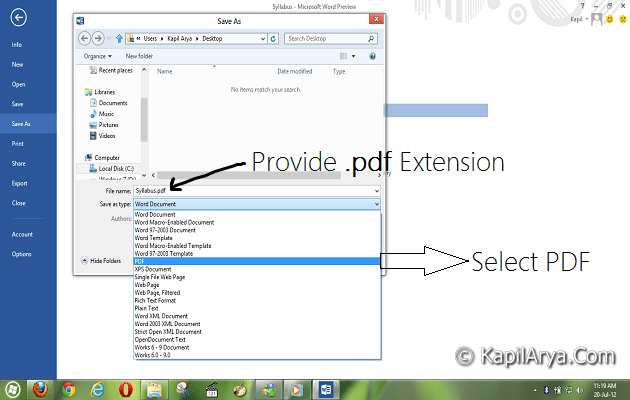630x400 pixels.
Task: Open the Share backstage tab
Action: click(28, 163)
